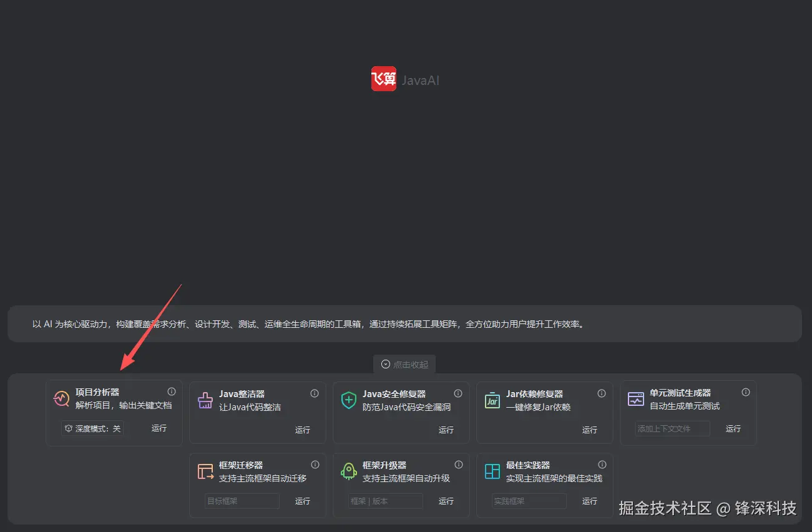Click description 防范Java代码安全漏洞
The image size is (812, 532).
point(407,407)
